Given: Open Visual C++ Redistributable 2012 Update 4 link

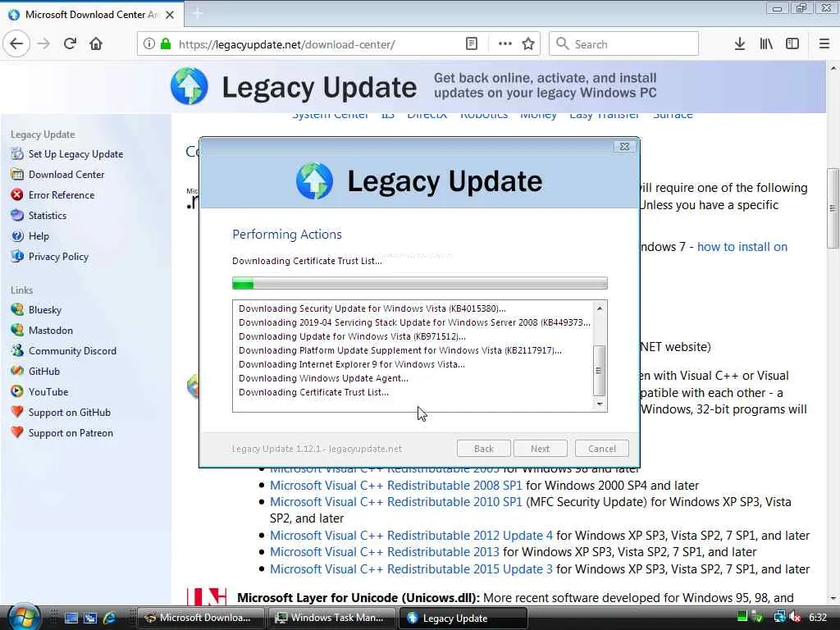Looking at the screenshot, I should click(x=411, y=535).
